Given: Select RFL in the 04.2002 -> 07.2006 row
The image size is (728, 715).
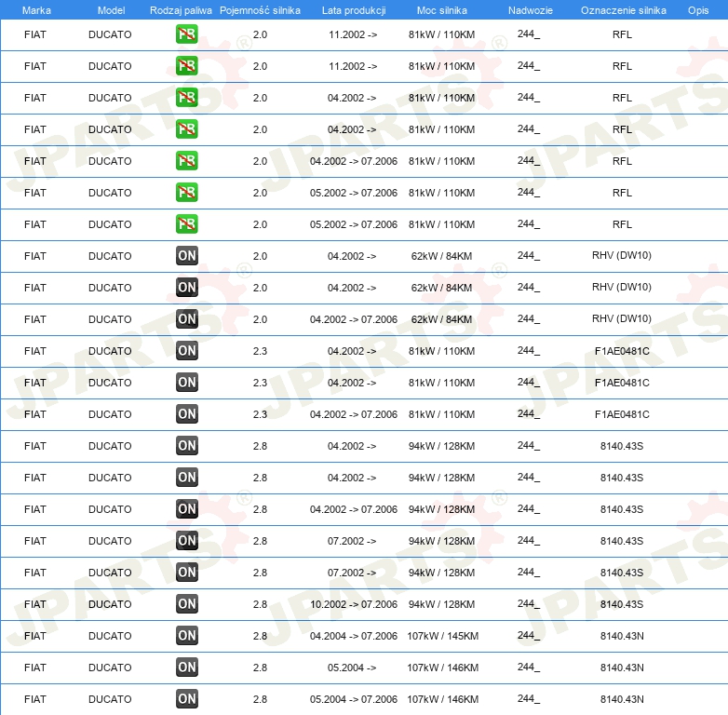Looking at the screenshot, I should coord(622,161).
